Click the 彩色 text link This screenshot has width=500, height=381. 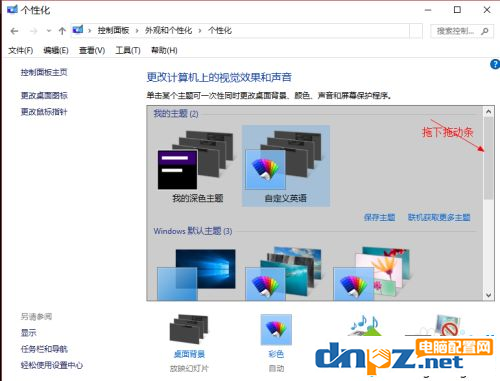[276, 354]
